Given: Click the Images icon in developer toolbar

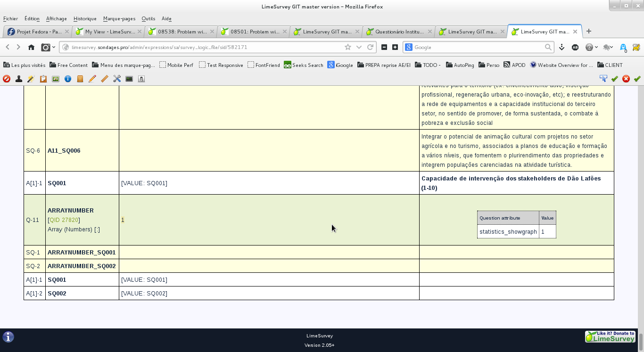Looking at the screenshot, I should [x=56, y=79].
